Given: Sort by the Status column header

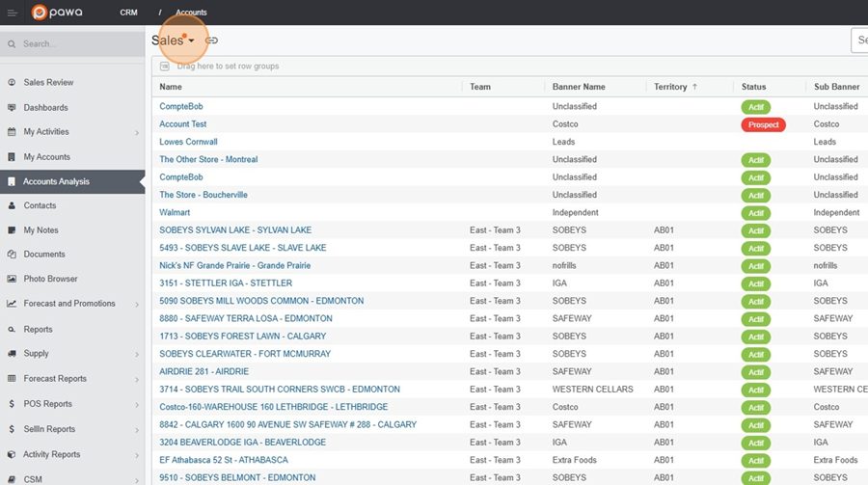Looking at the screenshot, I should pos(753,87).
